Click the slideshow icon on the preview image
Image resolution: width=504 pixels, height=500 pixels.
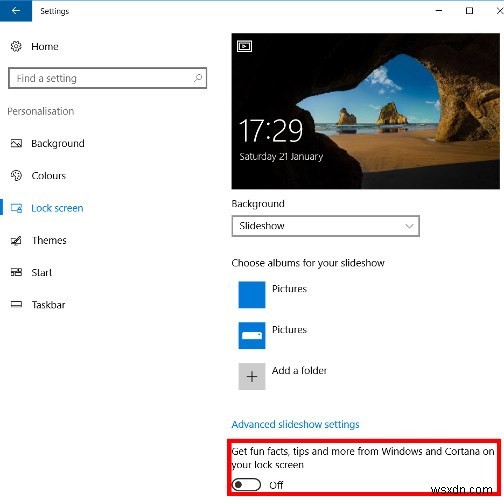pos(244,46)
